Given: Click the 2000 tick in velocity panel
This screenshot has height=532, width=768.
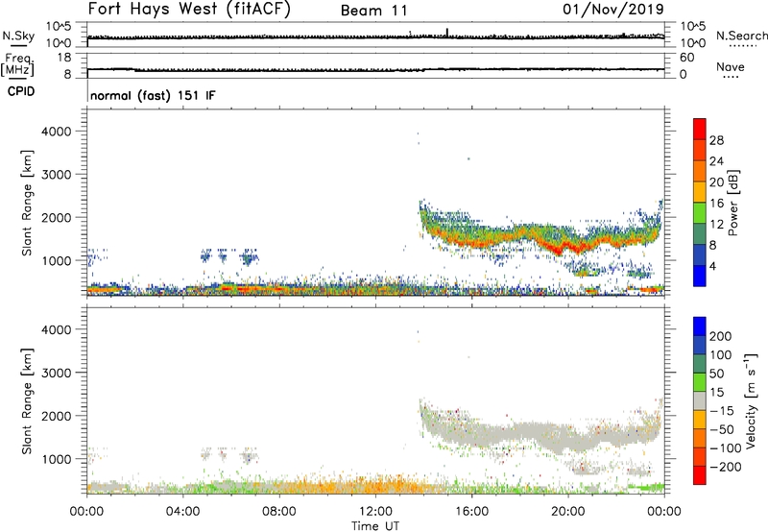Looking at the screenshot, I should point(57,416).
